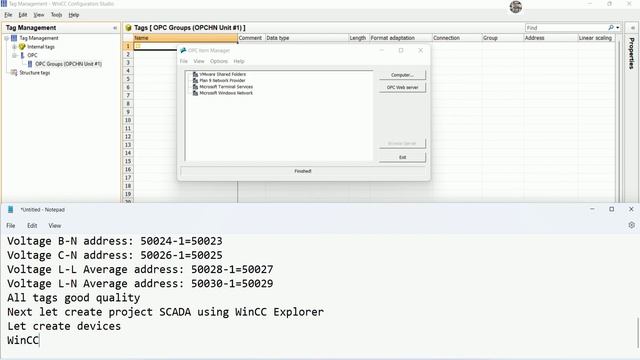Open View menu in Notepad
Viewport: 640px width, 360px height.
click(55, 225)
